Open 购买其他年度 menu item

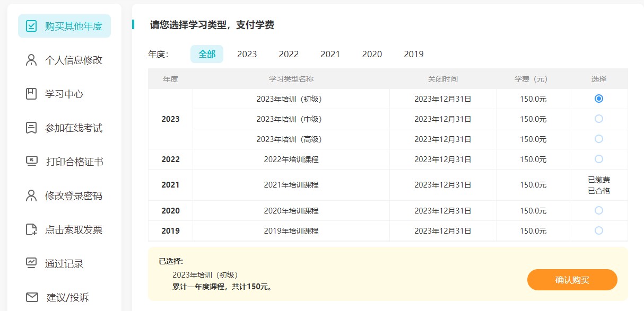tap(64, 26)
